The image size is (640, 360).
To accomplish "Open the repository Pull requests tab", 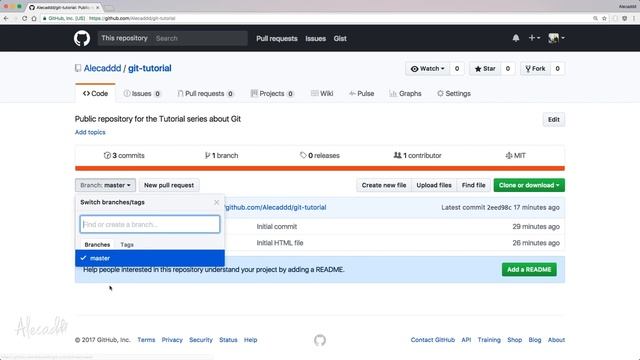I will 205,93.
